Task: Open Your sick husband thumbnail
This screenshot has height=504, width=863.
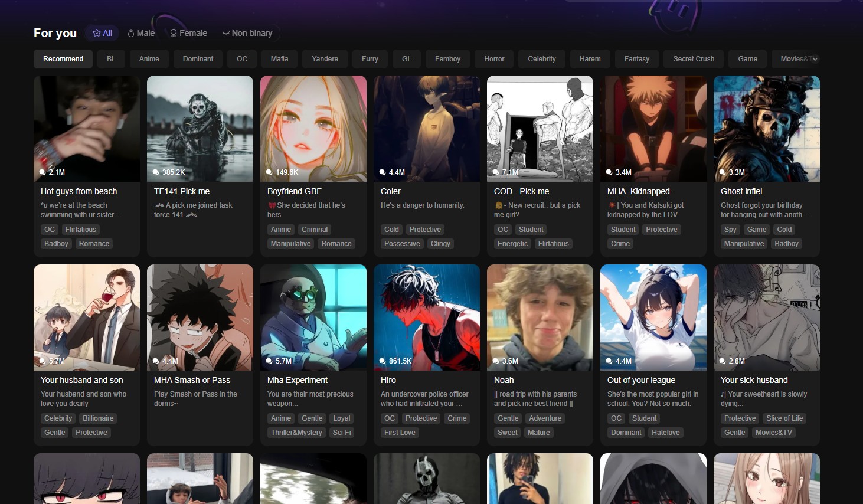Action: tap(767, 318)
